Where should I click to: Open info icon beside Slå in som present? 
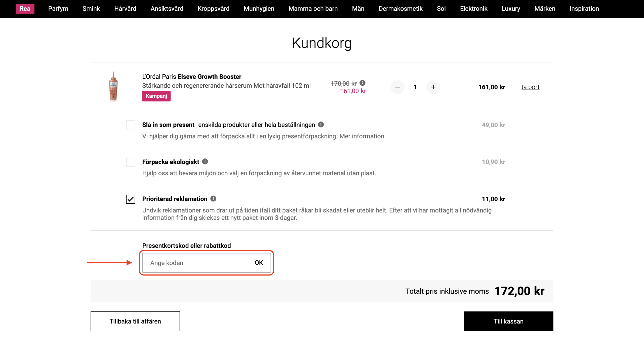pyautogui.click(x=321, y=124)
